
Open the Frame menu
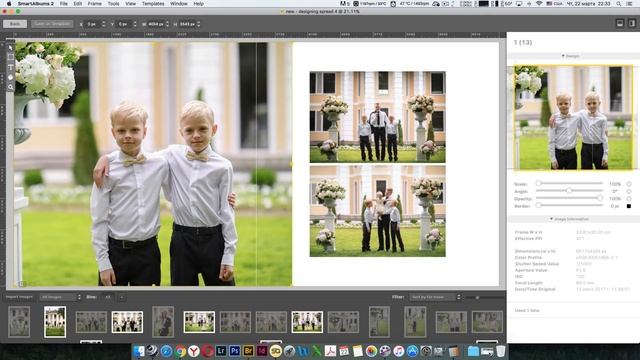[95, 4]
